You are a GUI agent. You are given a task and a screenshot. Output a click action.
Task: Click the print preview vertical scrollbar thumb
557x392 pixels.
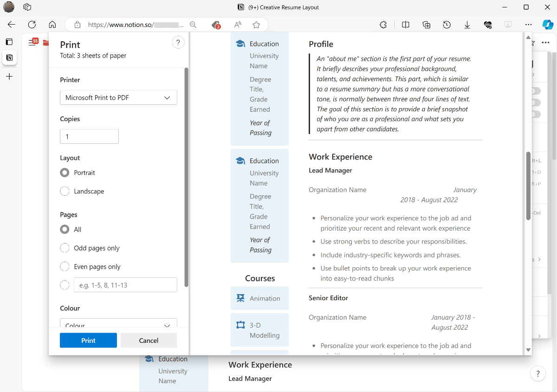pyautogui.click(x=528, y=186)
